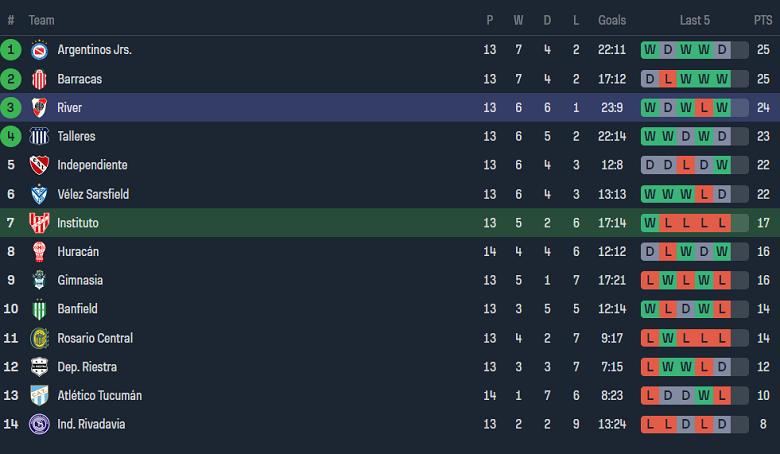This screenshot has height=454, width=780.
Task: Open the Gimnasia team link
Action: click(x=80, y=281)
